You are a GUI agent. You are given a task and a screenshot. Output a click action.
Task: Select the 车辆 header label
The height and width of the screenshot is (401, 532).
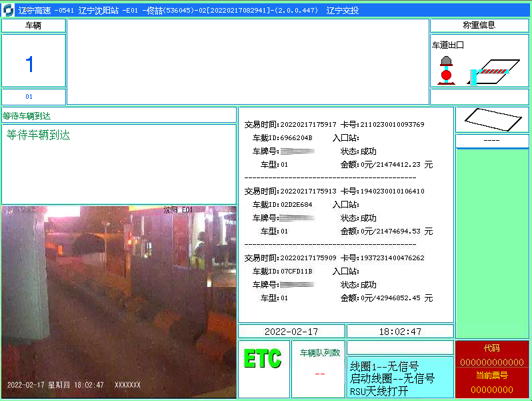coord(33,25)
